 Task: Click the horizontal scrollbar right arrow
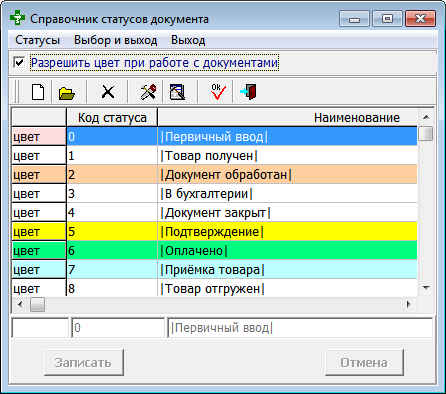[x=409, y=304]
